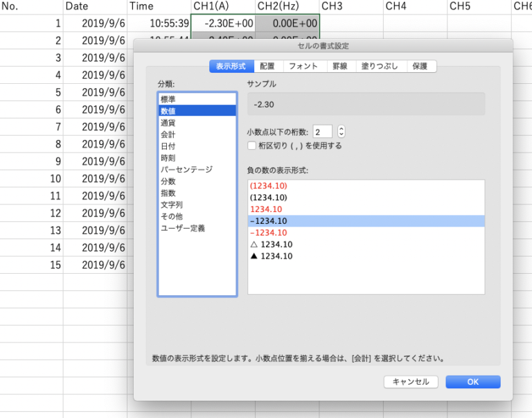This screenshot has height=418, width=532.
Task: Choose black (1234.10) negative format
Action: [366, 198]
